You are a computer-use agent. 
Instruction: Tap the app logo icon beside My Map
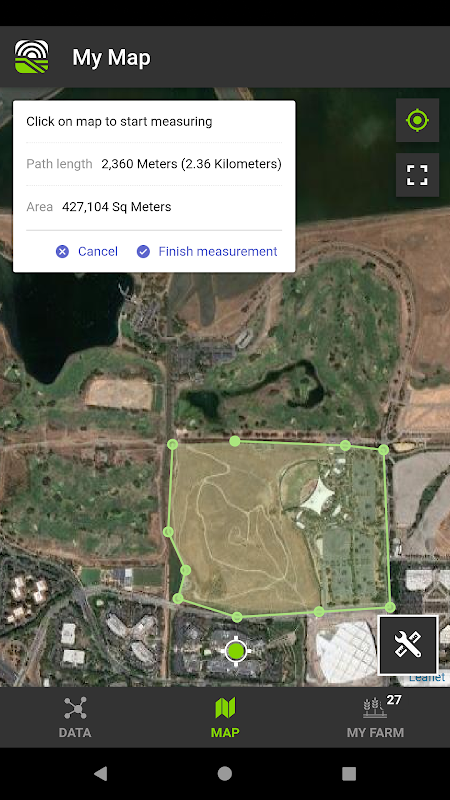[x=32, y=57]
